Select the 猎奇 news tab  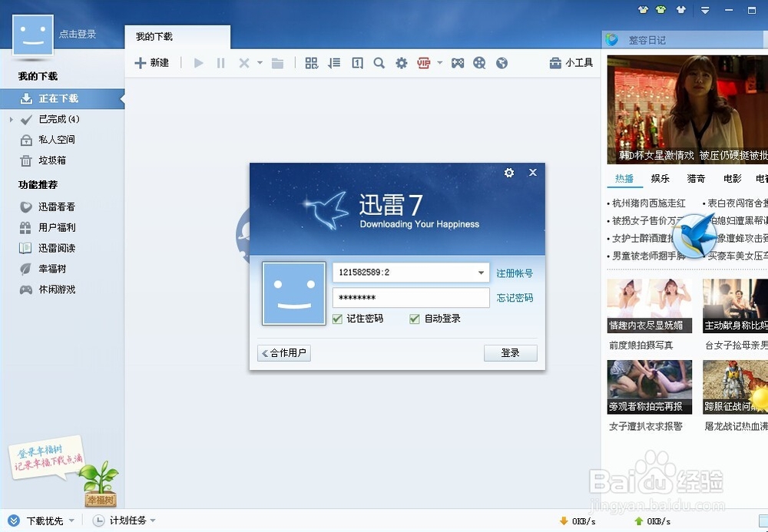(696, 179)
